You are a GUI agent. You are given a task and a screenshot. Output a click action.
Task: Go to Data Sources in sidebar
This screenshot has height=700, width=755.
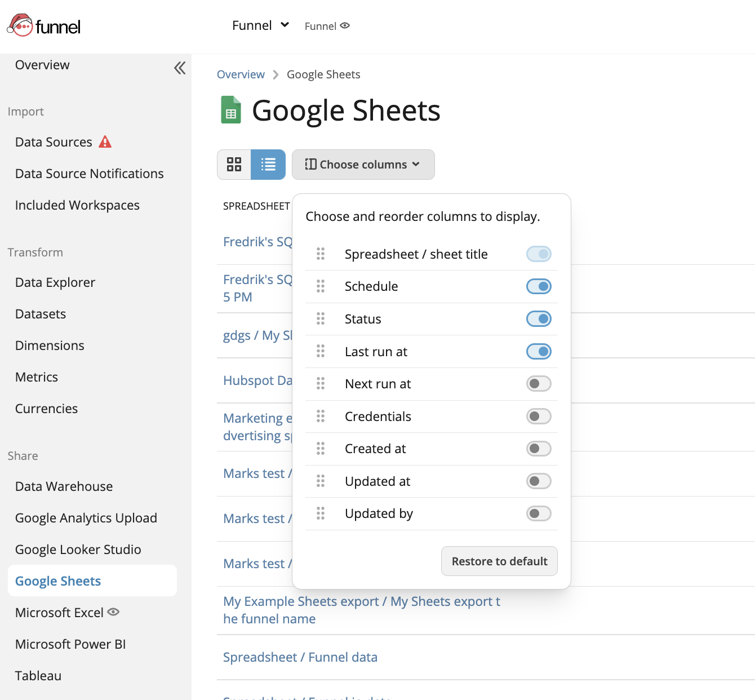[54, 142]
